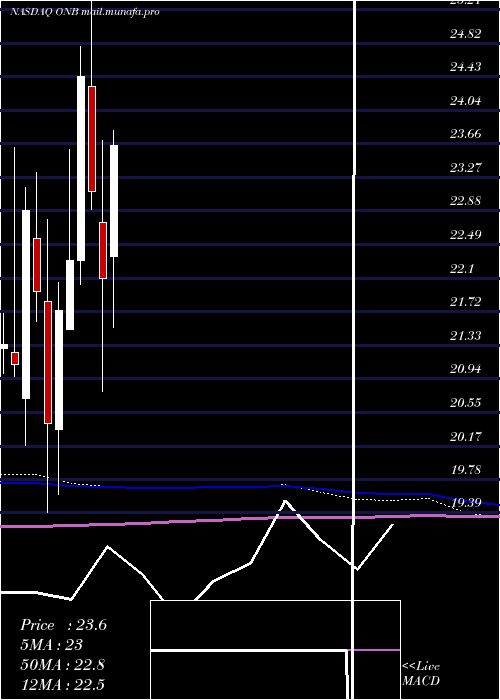Click the 23.27 price axis label

[x=465, y=167]
